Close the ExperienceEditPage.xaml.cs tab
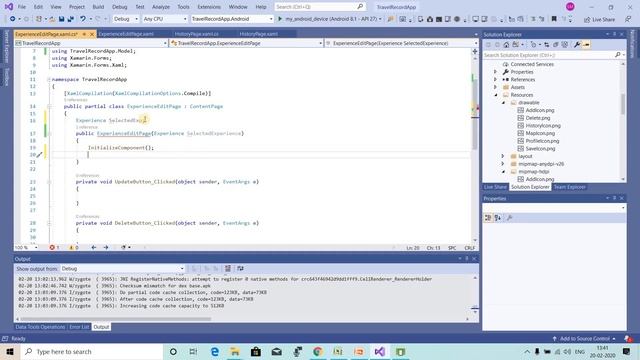This screenshot has height=360, width=640. click(92, 34)
